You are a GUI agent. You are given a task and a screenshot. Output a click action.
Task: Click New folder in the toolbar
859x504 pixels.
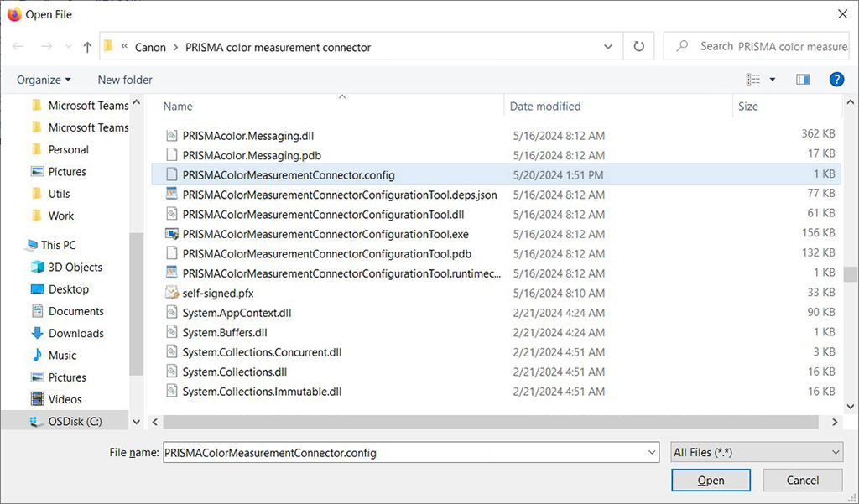tap(125, 80)
